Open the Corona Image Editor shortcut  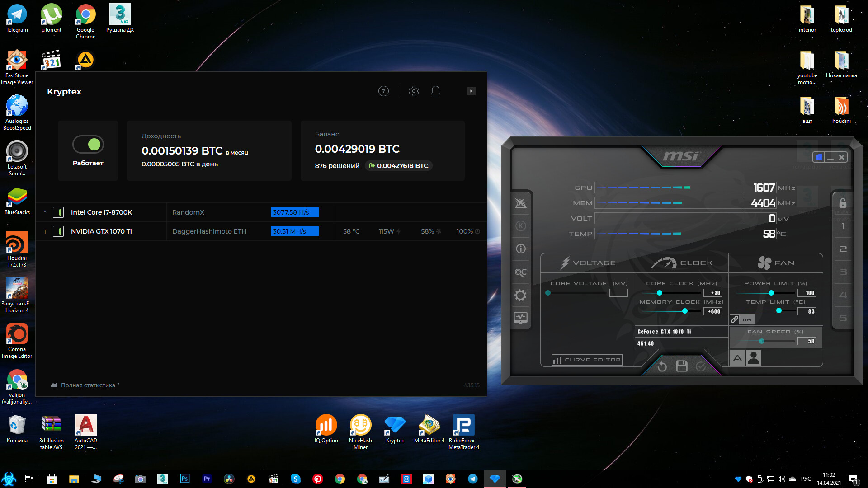click(x=17, y=341)
